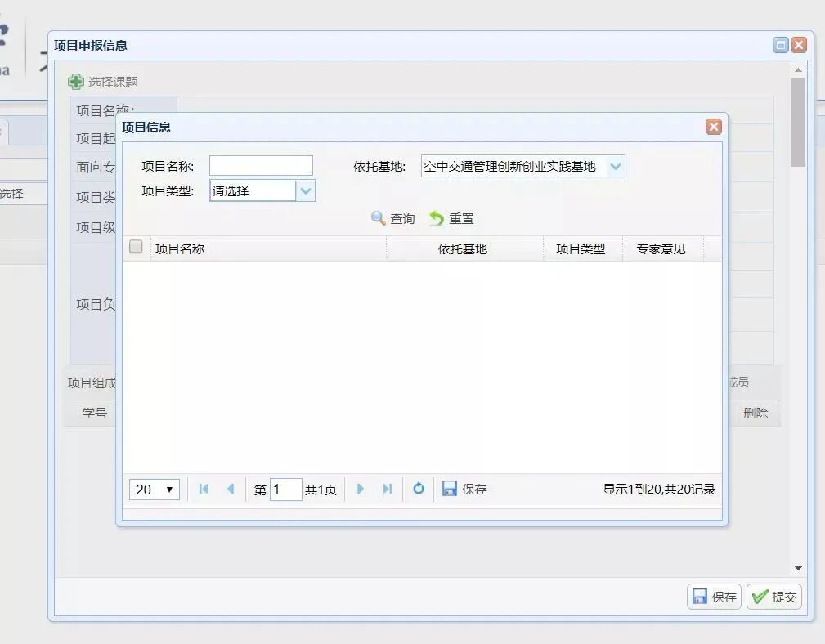Select the 查询 magnifier search icon
The image size is (825, 644).
click(x=378, y=218)
